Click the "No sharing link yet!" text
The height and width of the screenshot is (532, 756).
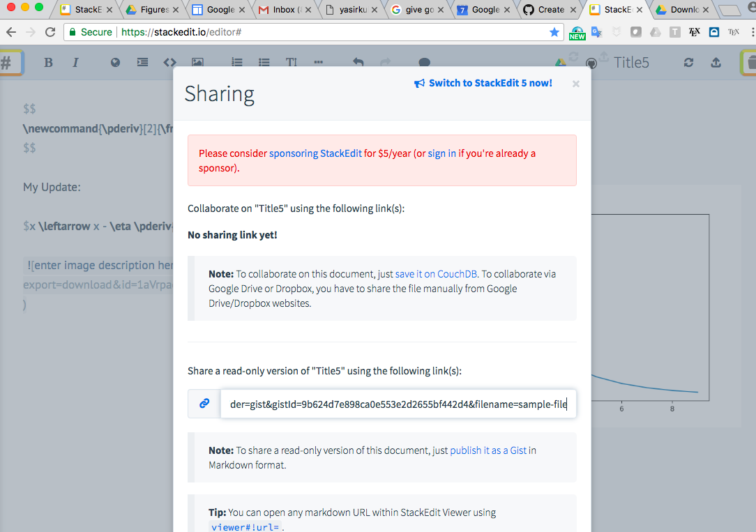(x=232, y=235)
